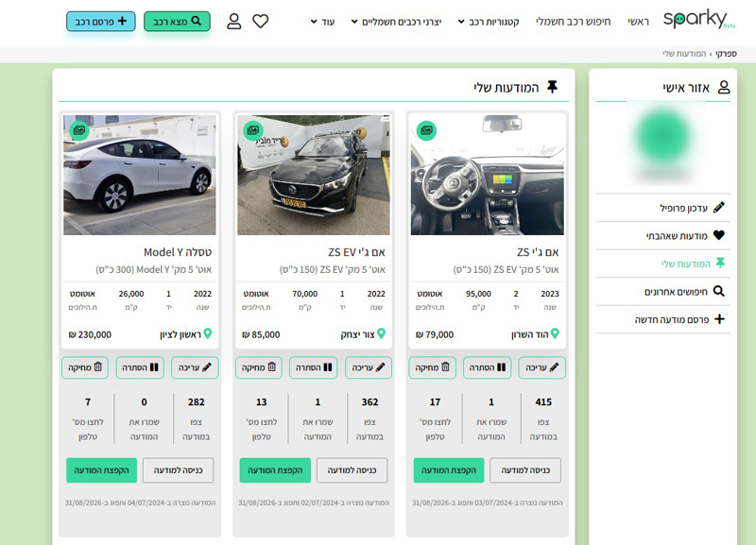Hide the Tesla Model Y listing
The width and height of the screenshot is (756, 545).
pyautogui.click(x=140, y=367)
